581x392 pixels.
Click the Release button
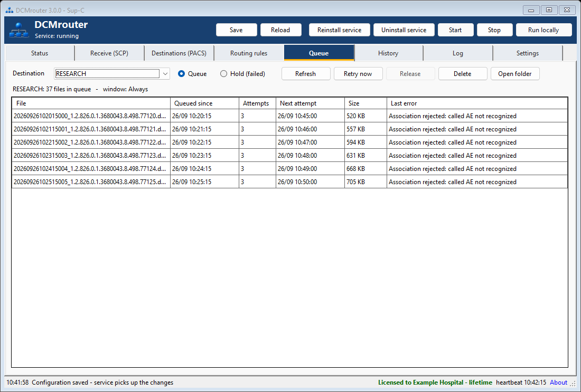[x=410, y=74]
